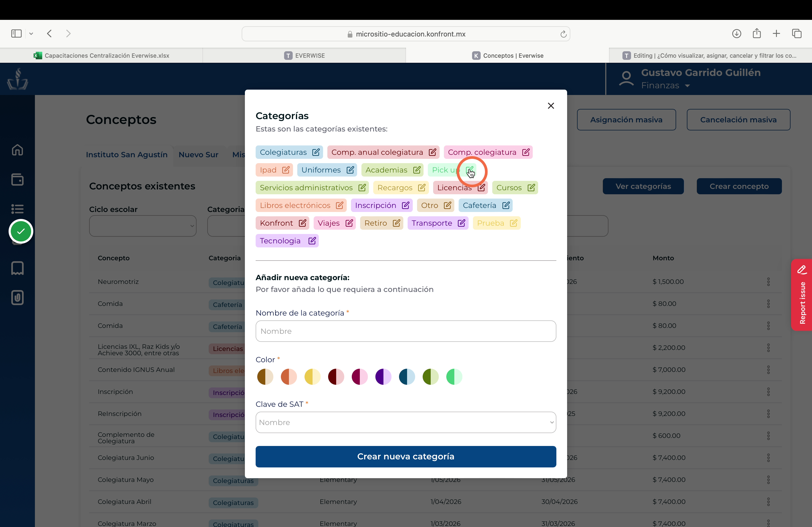Click the Uniformes edit pencil icon
This screenshot has width=812, height=527.
[x=350, y=170]
